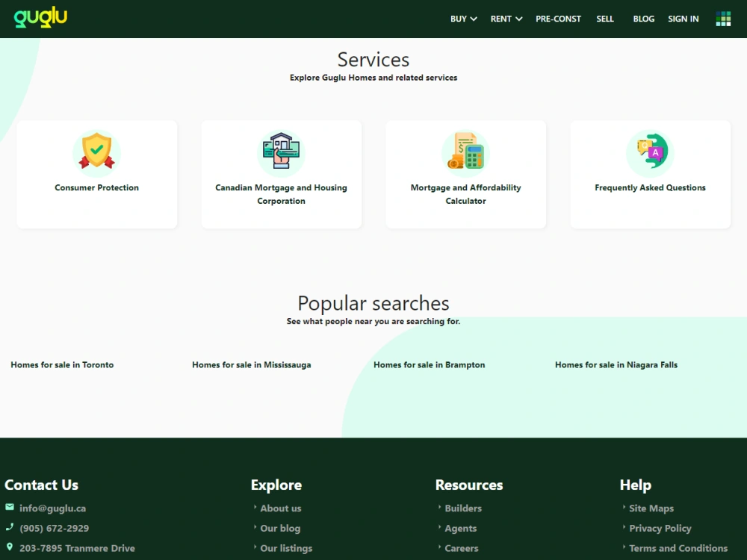747x560 pixels.
Task: Open Frequently Asked Questions card title
Action: tap(651, 187)
